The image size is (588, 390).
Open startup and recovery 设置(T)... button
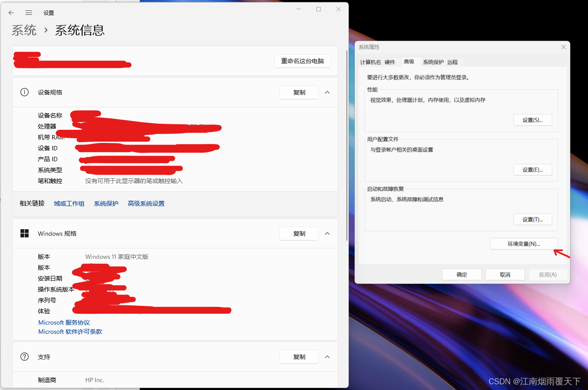point(533,219)
